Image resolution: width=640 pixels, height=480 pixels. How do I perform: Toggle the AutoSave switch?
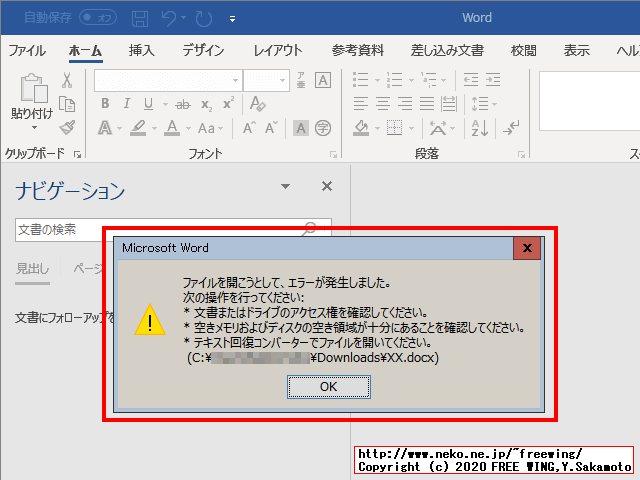(x=98, y=18)
